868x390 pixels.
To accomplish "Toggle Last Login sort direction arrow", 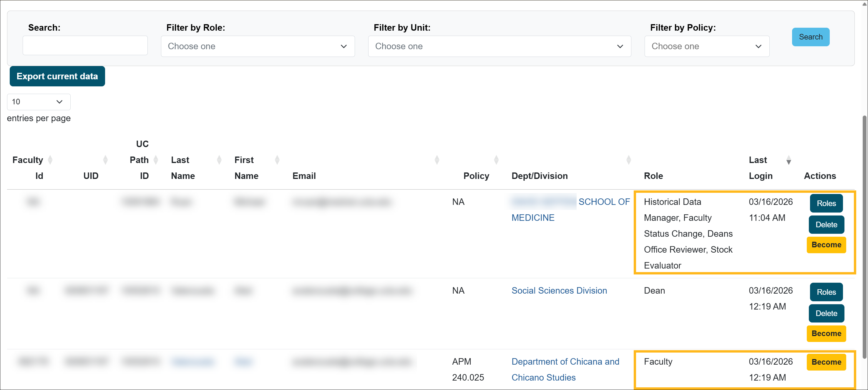I will click(x=789, y=161).
